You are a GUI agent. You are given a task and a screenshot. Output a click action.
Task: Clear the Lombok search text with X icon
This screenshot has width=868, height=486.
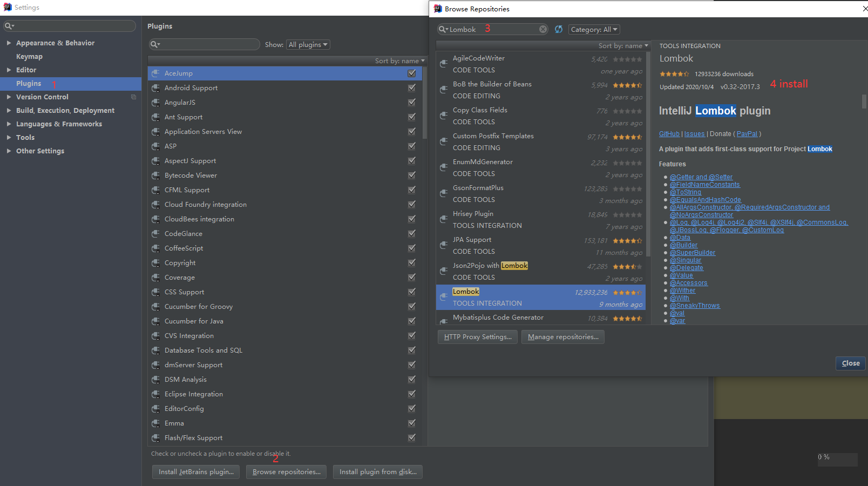click(x=543, y=29)
